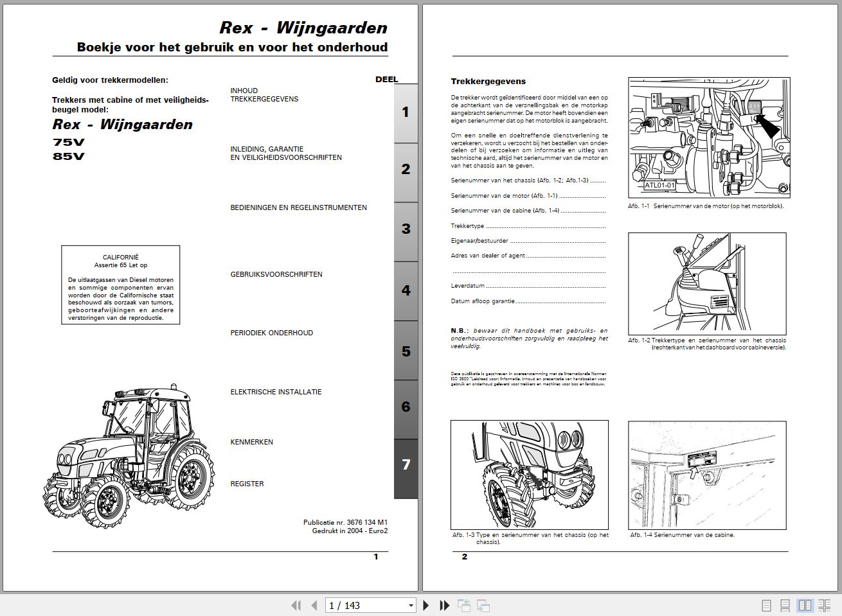Click Gedrukt in 2004 - Euro2 text

(x=350, y=531)
